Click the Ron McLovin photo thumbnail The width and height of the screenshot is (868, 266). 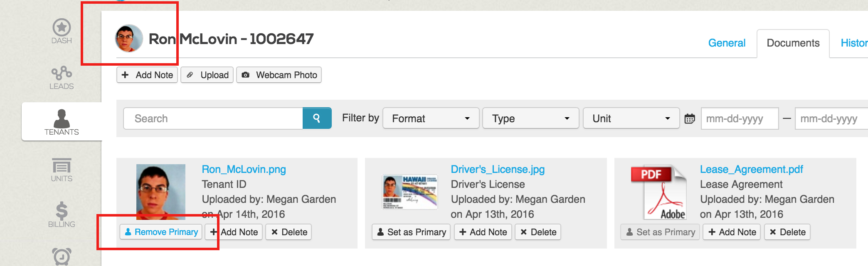pos(161,192)
